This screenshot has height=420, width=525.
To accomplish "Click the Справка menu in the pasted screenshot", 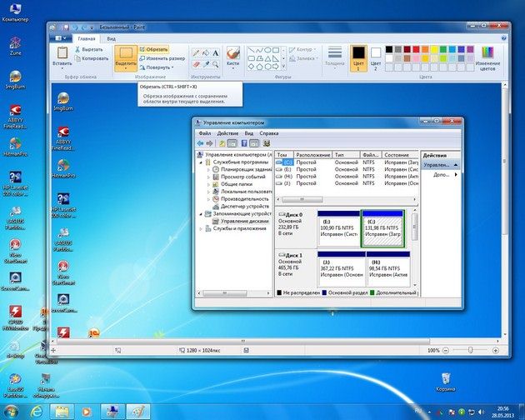I will 269,133.
